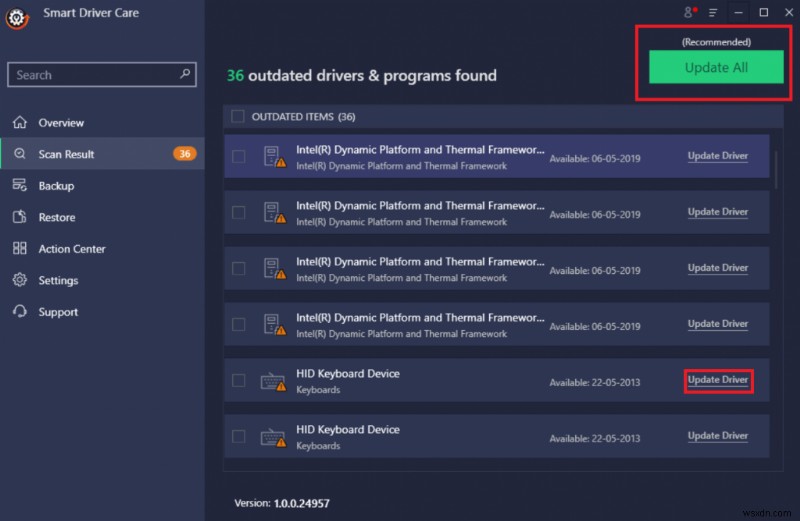Click the Support headset icon

(x=20, y=311)
